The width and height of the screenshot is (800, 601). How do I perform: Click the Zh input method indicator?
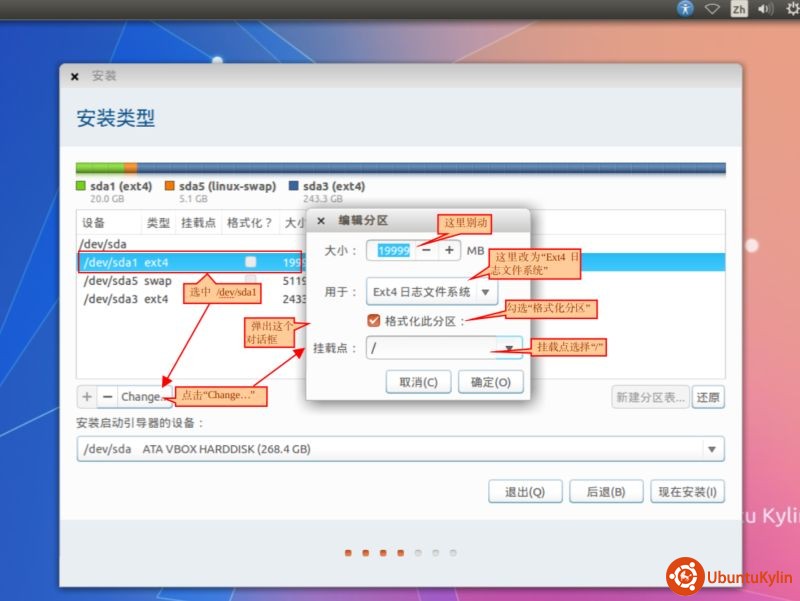739,9
